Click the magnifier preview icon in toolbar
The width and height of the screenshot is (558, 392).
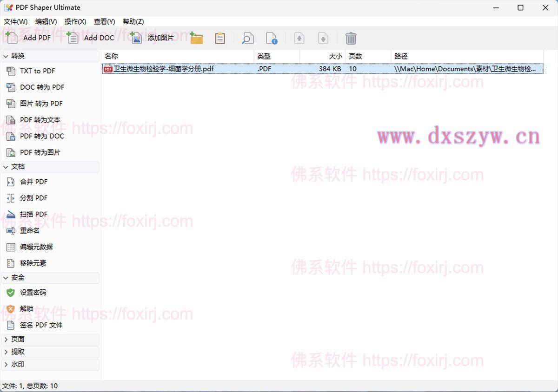[x=248, y=38]
